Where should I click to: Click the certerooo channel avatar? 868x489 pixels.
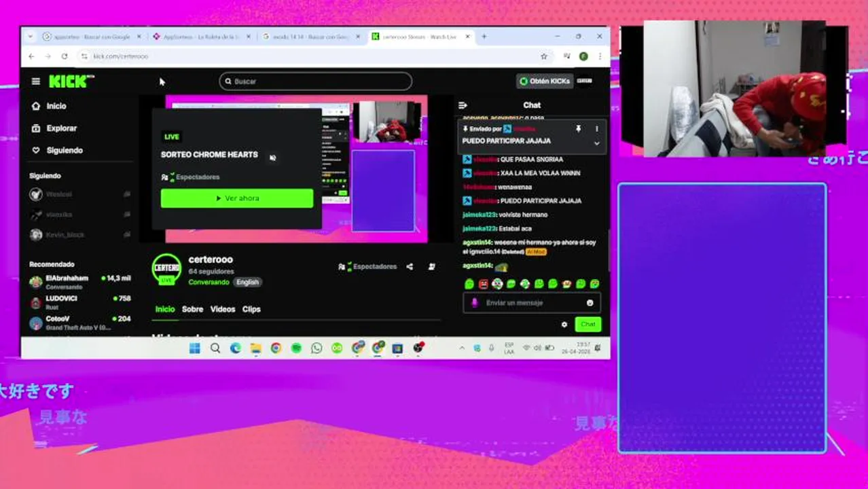pyautogui.click(x=166, y=269)
